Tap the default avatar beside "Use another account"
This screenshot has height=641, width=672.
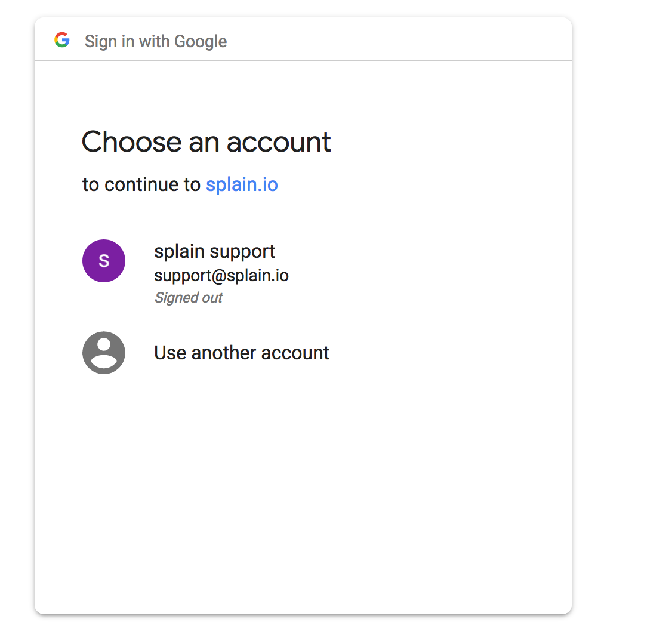(x=104, y=353)
